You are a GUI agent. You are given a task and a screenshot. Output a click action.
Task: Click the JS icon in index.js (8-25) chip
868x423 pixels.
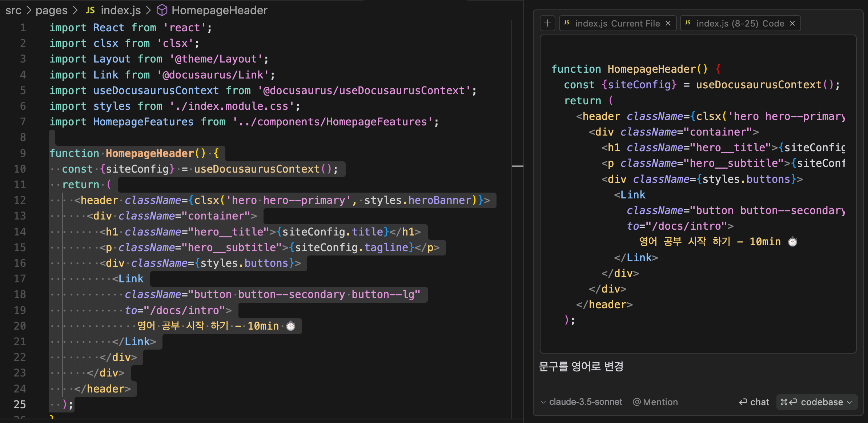pyautogui.click(x=688, y=23)
